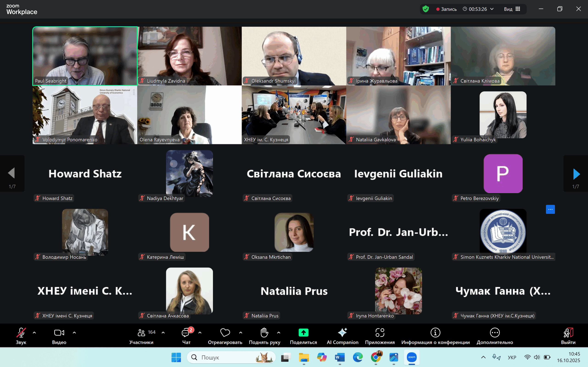Image resolution: width=588 pixels, height=367 pixels.
Task: Click the Share screen green icon
Action: tap(303, 333)
